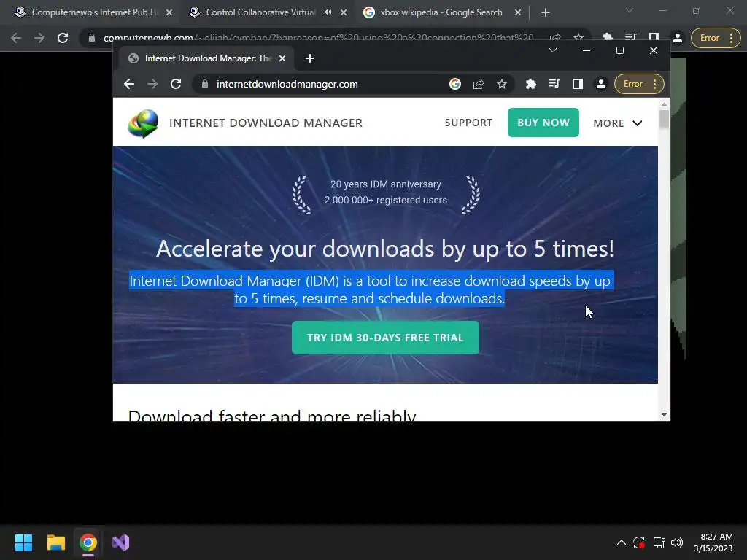Screen dimensions: 747x560
Task: Open Visual Studio from the taskbar
Action: point(120,542)
